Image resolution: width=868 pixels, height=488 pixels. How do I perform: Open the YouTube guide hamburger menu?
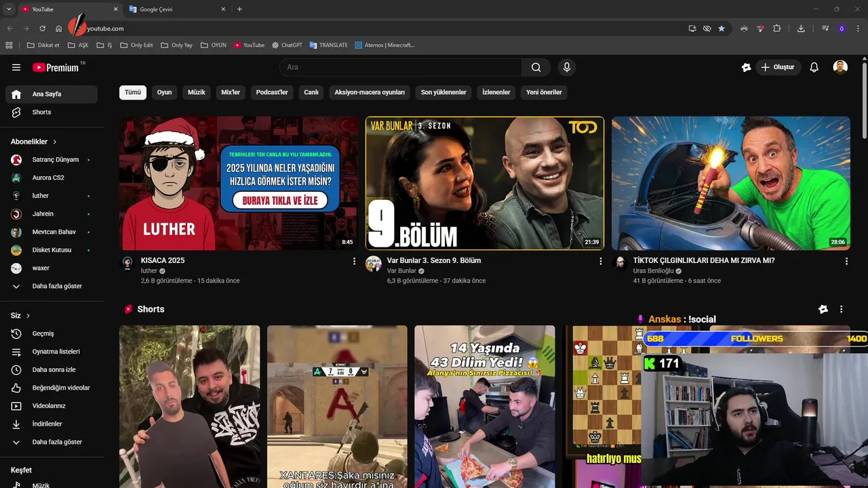tap(16, 67)
